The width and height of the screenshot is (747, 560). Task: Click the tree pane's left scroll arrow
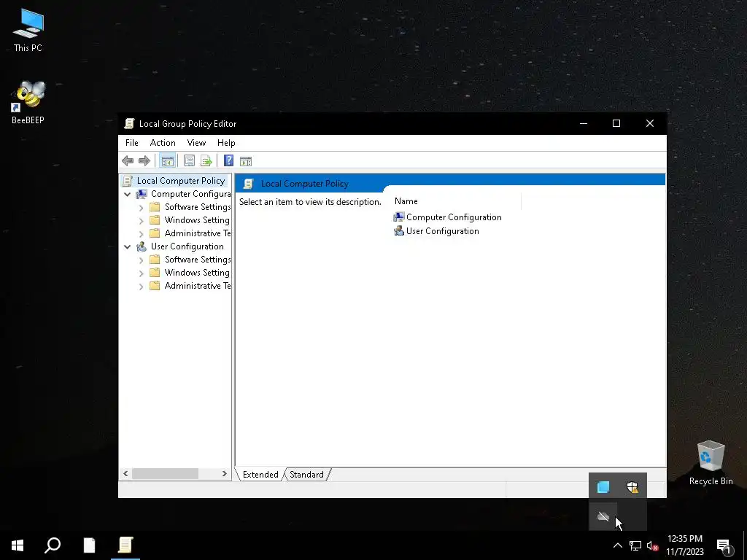tap(125, 473)
